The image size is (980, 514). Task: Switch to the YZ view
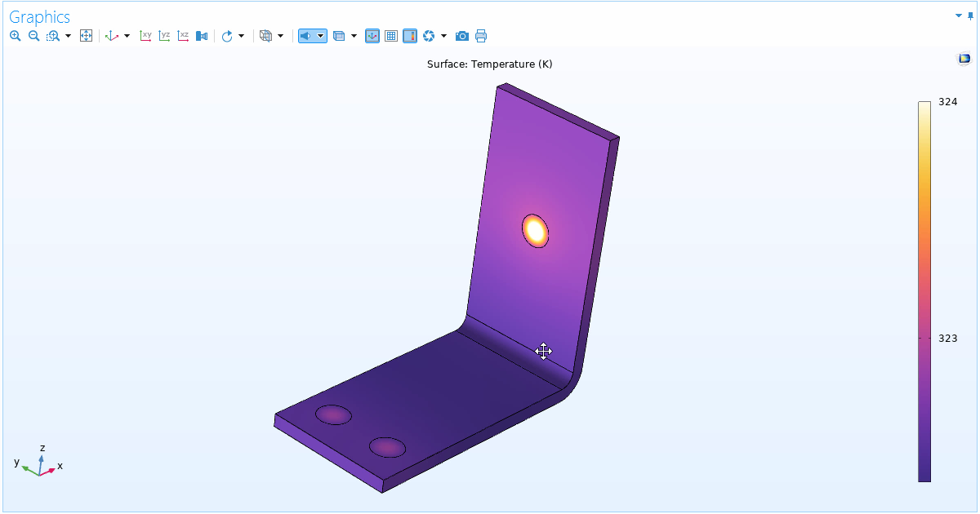point(163,36)
